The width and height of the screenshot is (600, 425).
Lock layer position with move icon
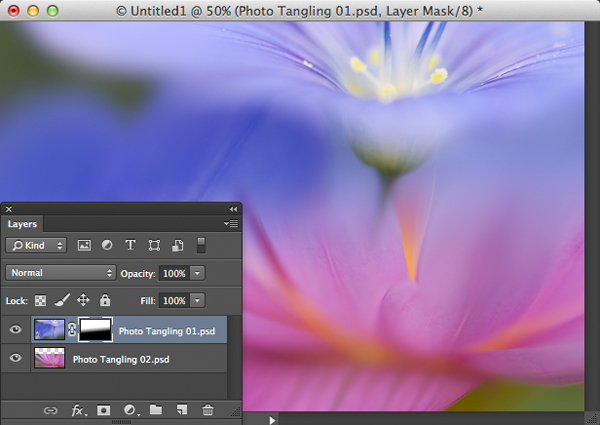point(83,300)
